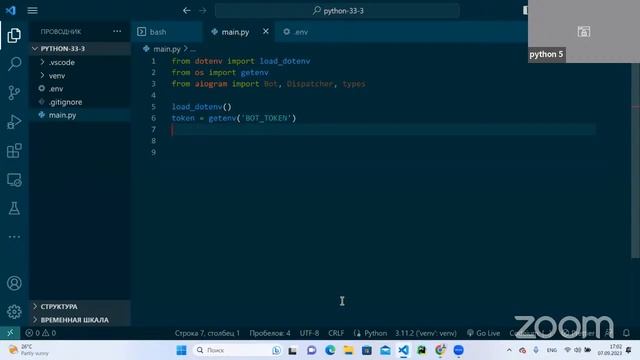Click the python 5 Zoom participant thumbnail
640x360 pixels.
[x=584, y=31]
